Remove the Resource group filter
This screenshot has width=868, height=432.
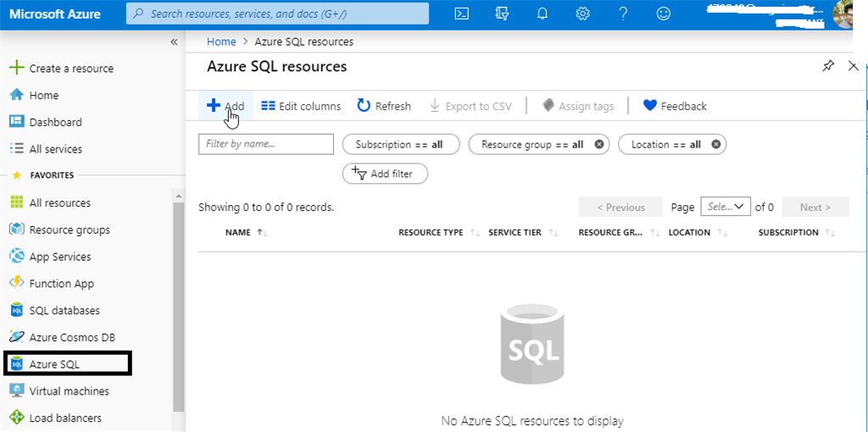click(x=599, y=144)
